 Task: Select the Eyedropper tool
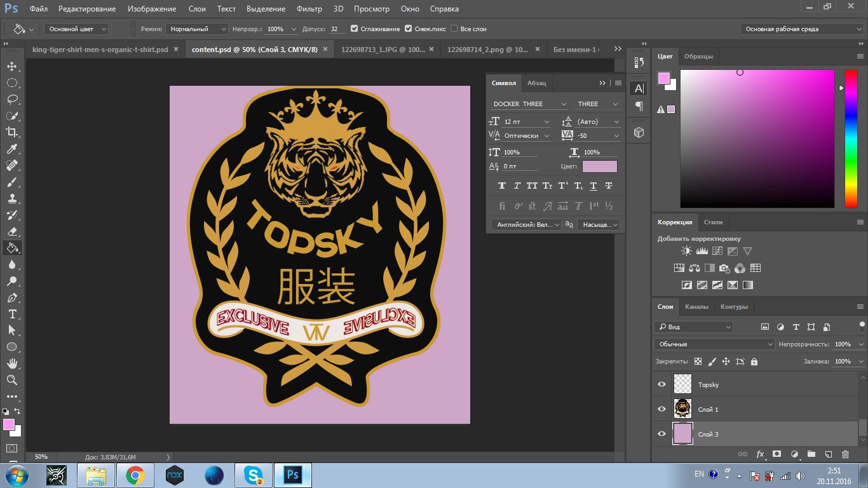click(x=11, y=149)
